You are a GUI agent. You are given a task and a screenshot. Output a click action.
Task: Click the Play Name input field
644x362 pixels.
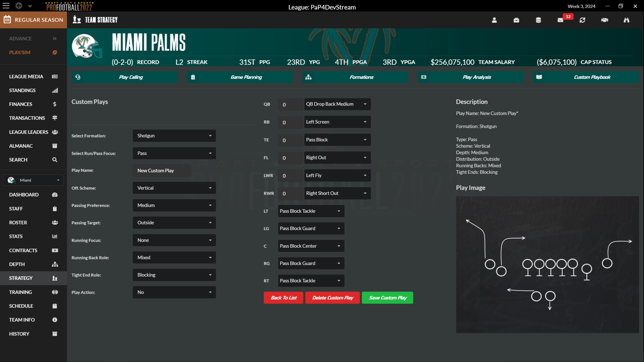162,170
